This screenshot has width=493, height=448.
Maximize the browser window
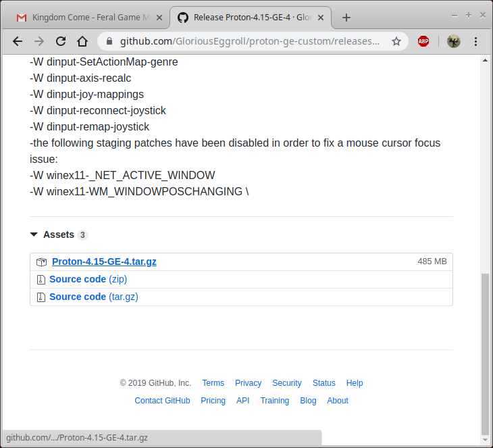(469, 15)
